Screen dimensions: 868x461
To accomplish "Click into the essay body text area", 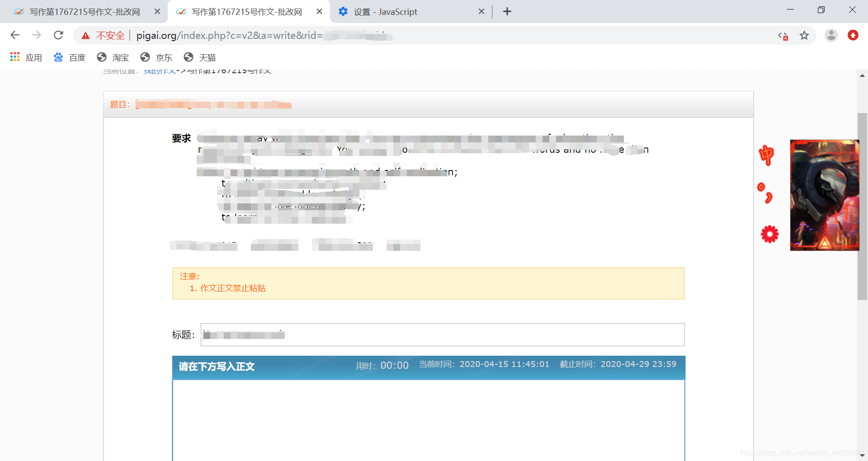I will 429,420.
